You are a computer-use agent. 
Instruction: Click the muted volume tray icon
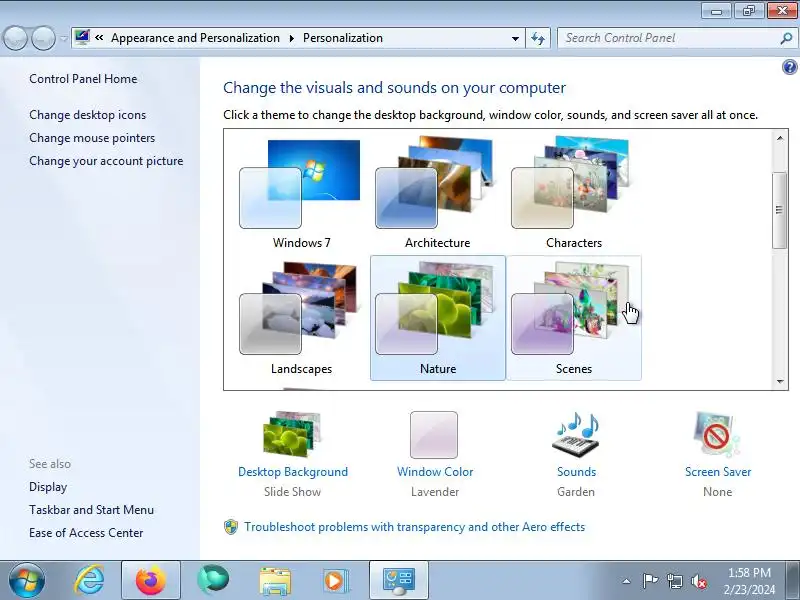coord(698,581)
